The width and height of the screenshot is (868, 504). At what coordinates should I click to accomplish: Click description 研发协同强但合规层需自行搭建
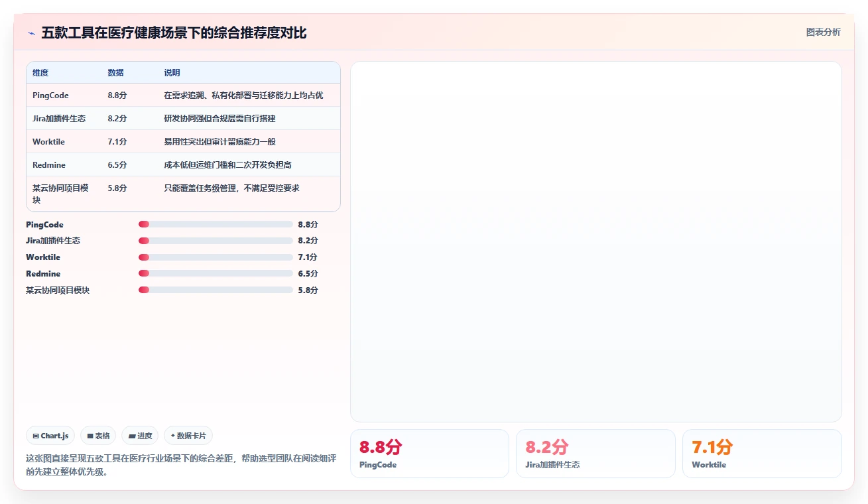click(x=219, y=119)
